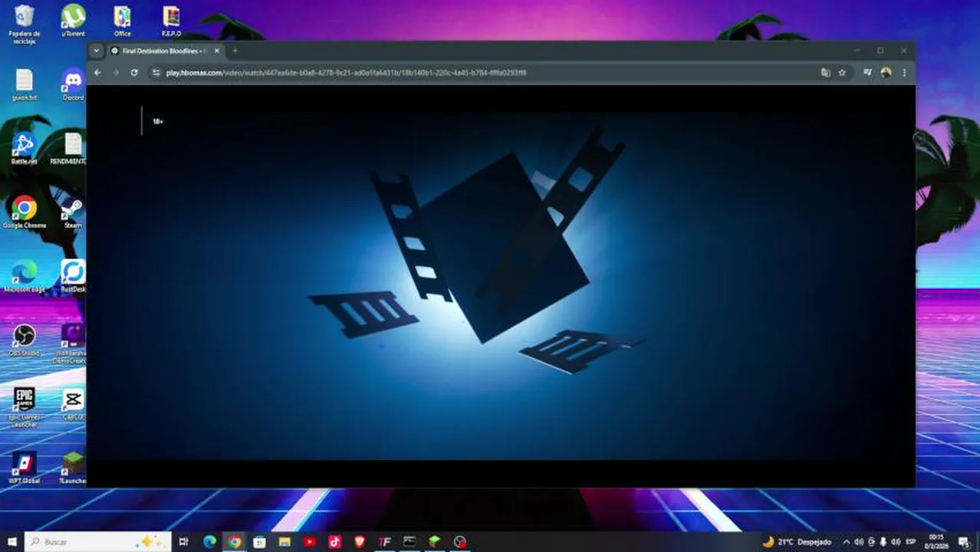Open Windows Start menu
The image size is (980, 552).
12,541
